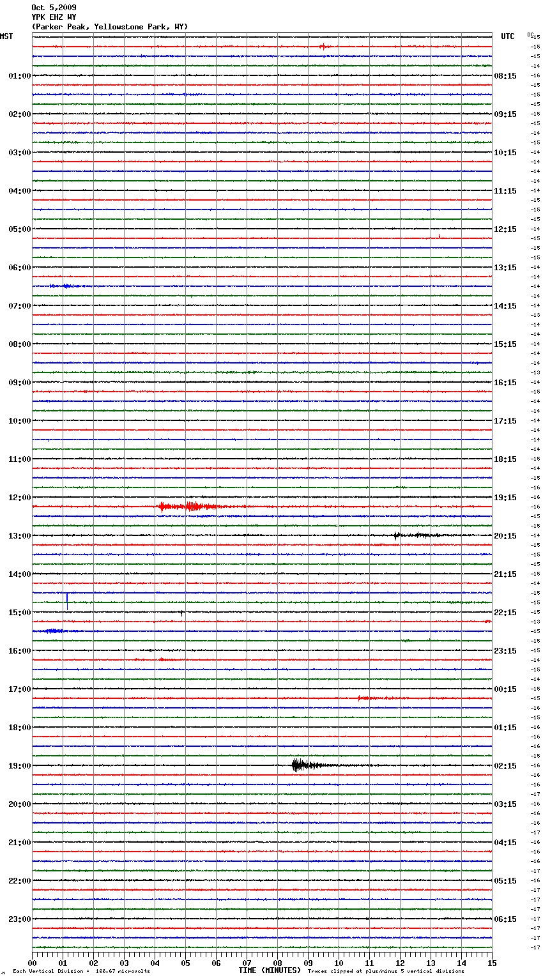Select the 14:00 MST hour label

[20, 574]
